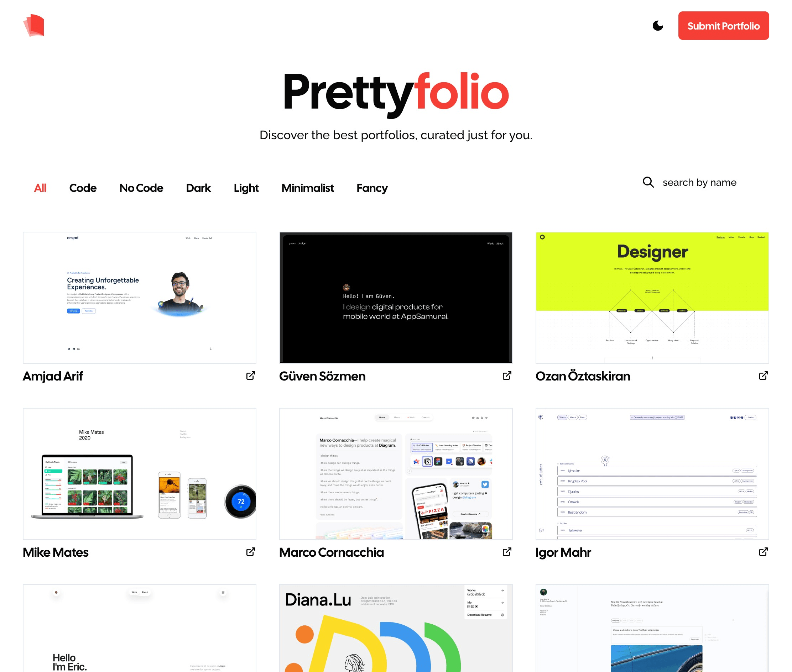The height and width of the screenshot is (672, 792).
Task: Open Amjad Arif external link icon
Action: (251, 376)
